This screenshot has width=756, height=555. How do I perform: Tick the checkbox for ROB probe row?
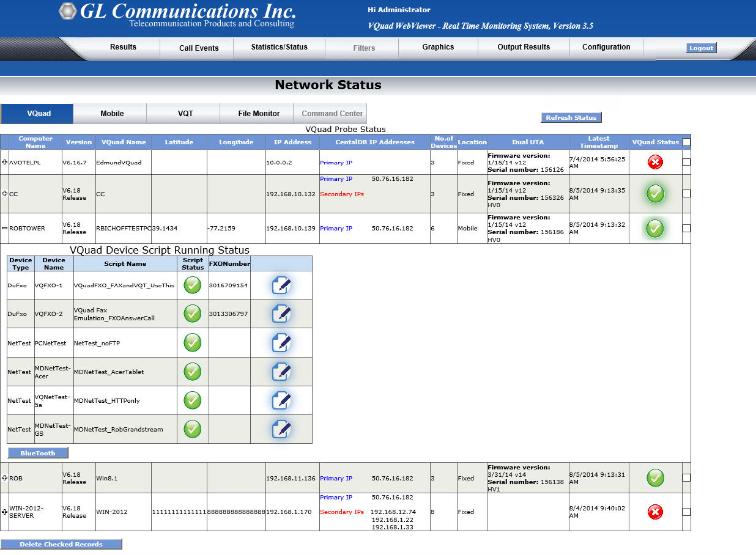tap(686, 478)
